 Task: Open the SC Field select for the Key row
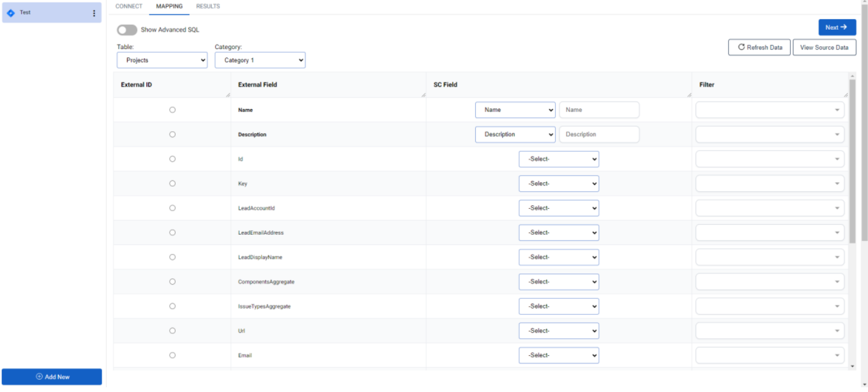(x=558, y=183)
